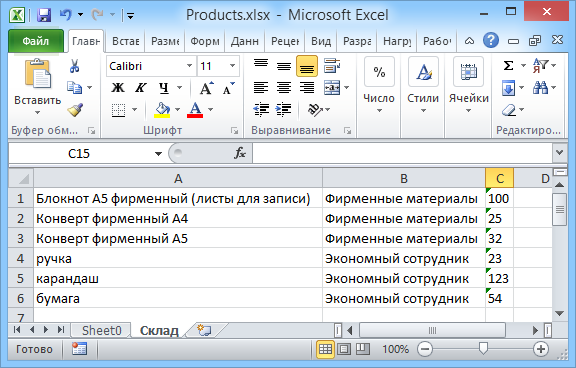Click the Вставить paste label button
This screenshot has height=368, width=576.
[x=37, y=100]
